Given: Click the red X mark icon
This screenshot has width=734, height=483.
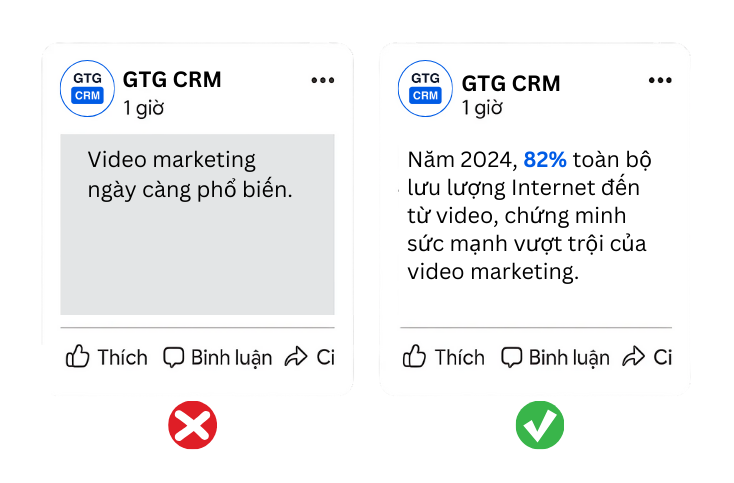Looking at the screenshot, I should tap(192, 427).
